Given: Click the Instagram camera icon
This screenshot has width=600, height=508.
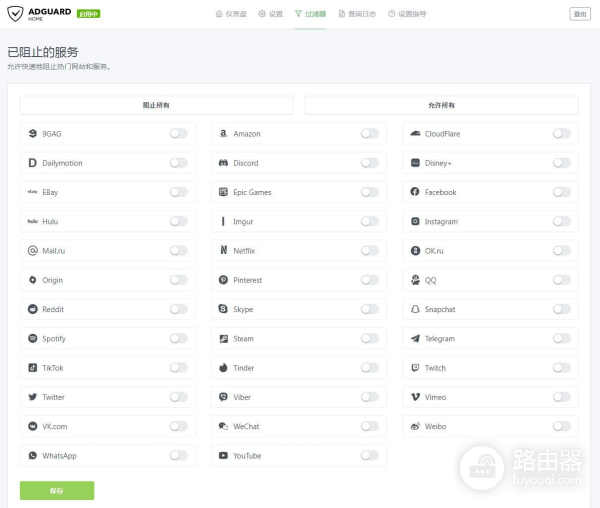Looking at the screenshot, I should (x=415, y=221).
